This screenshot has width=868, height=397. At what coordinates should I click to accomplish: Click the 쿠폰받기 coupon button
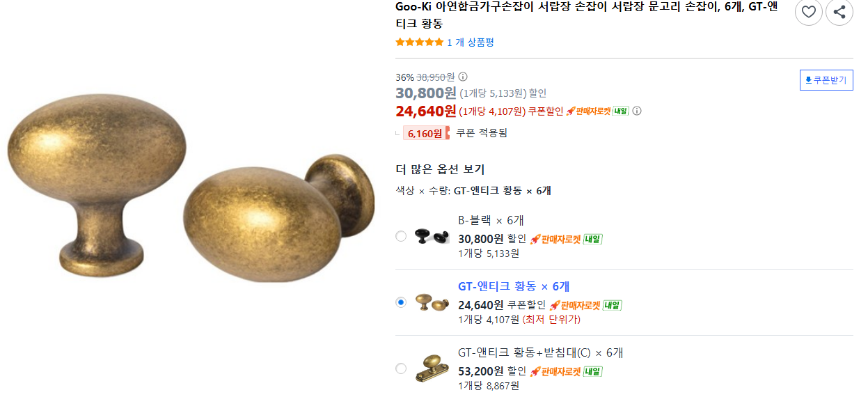pyautogui.click(x=826, y=80)
